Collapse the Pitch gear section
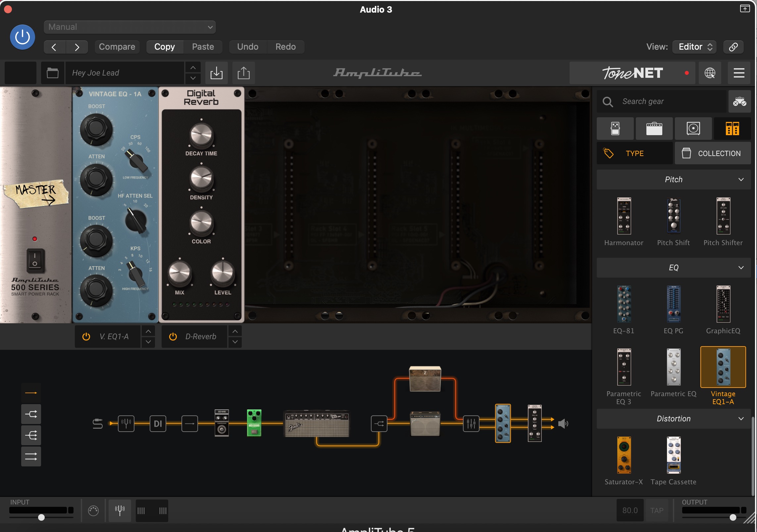The height and width of the screenshot is (532, 757). [674, 180]
